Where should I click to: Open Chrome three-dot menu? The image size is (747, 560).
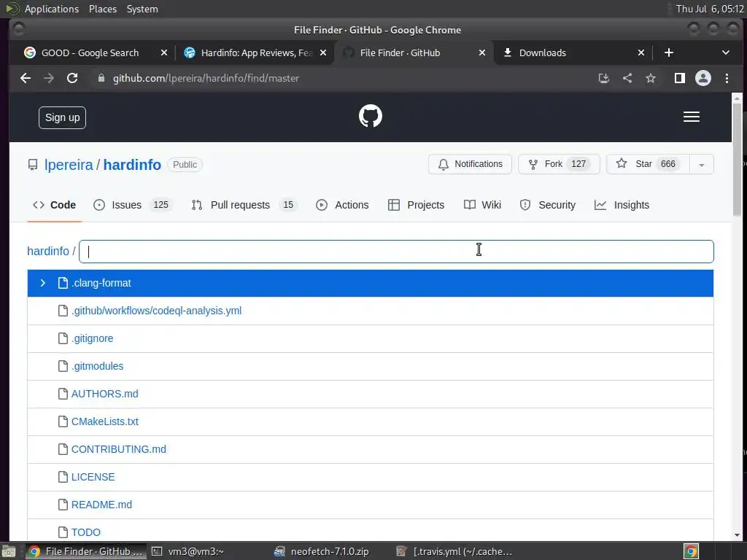(x=727, y=78)
